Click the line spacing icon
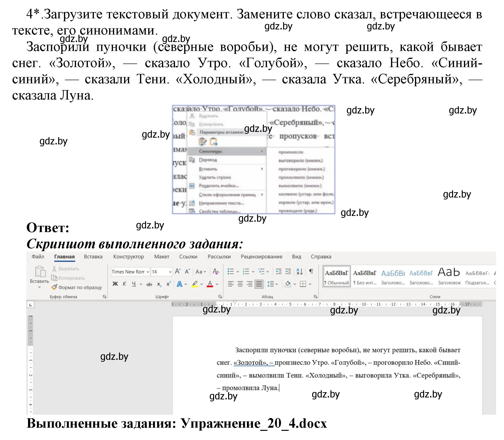504x440 pixels. point(270,284)
